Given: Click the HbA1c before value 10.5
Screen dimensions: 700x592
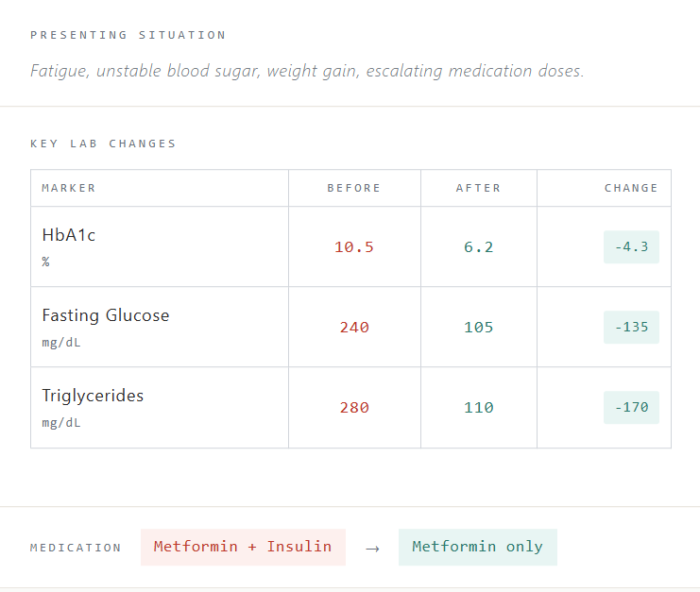Looking at the screenshot, I should [354, 247].
